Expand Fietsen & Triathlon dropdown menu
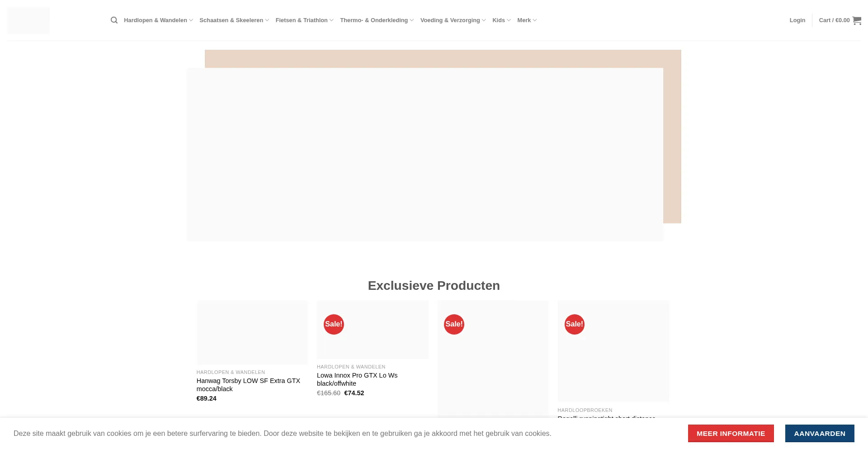Viewport: 868px width, 449px height. click(304, 20)
